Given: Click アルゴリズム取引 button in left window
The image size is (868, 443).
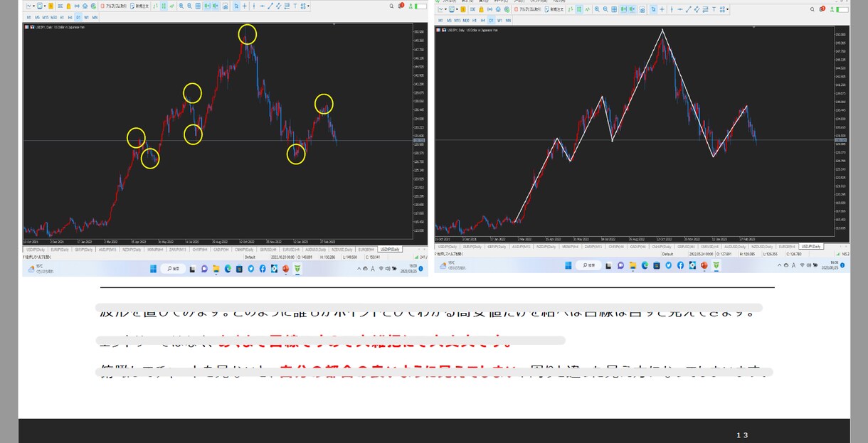Looking at the screenshot, I should pyautogui.click(x=113, y=6).
